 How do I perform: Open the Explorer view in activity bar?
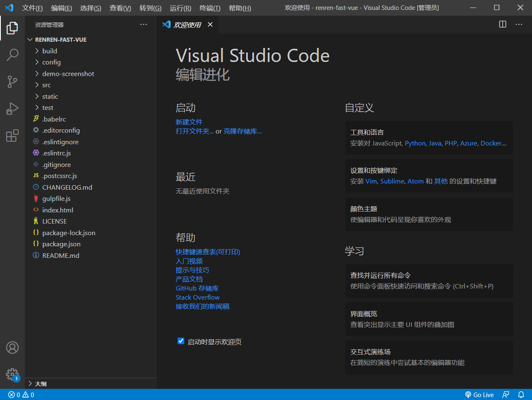(x=12, y=28)
